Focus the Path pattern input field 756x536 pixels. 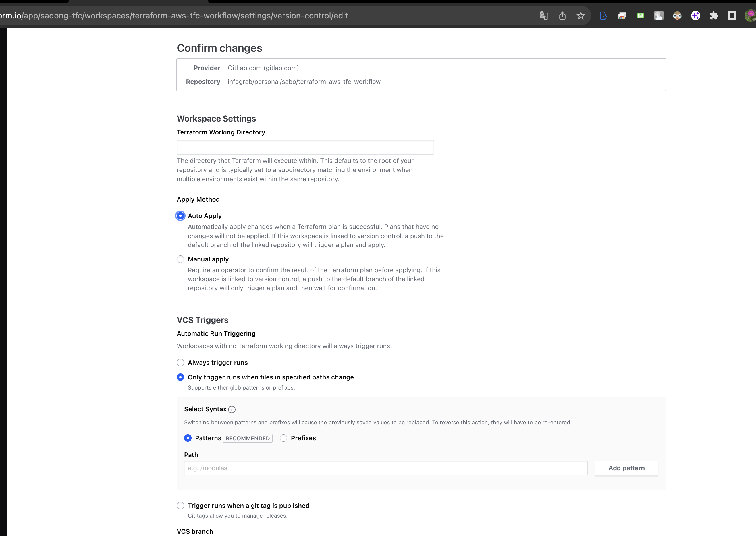click(x=385, y=468)
